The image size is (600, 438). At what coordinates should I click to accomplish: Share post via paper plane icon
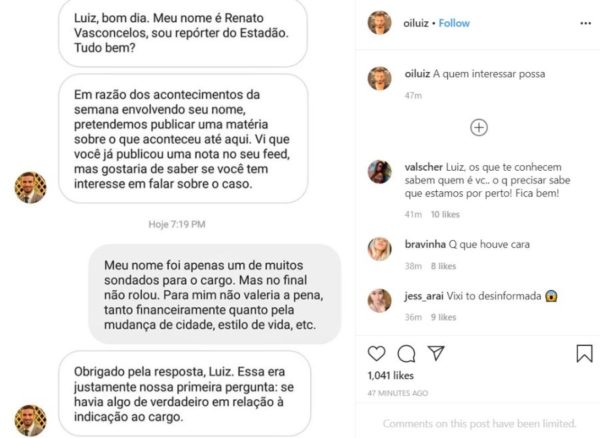(436, 353)
